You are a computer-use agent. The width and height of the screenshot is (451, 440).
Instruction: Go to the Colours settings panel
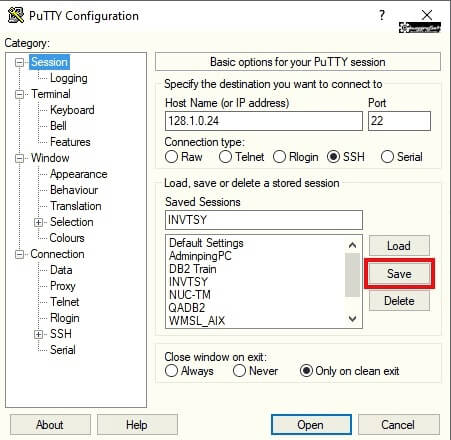pyautogui.click(x=67, y=238)
